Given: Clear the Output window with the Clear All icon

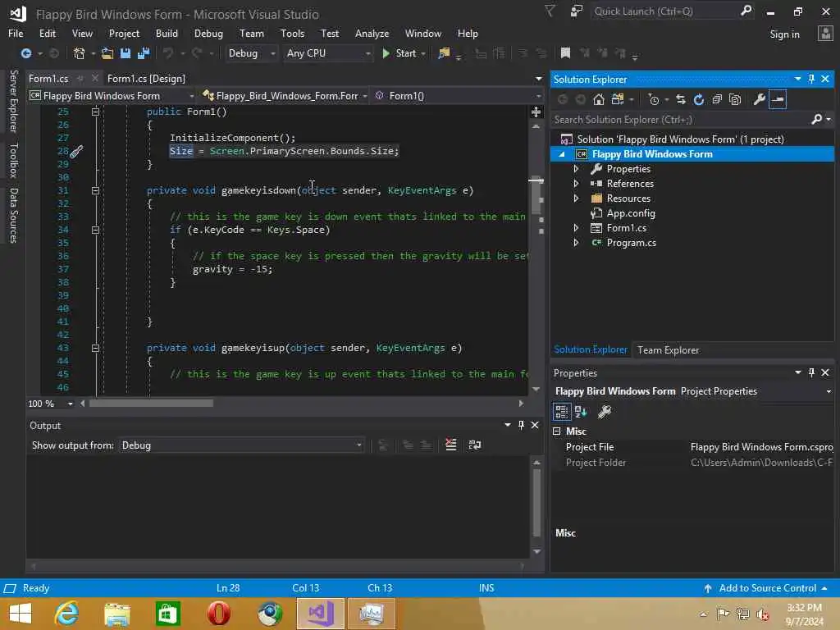Looking at the screenshot, I should (451, 445).
